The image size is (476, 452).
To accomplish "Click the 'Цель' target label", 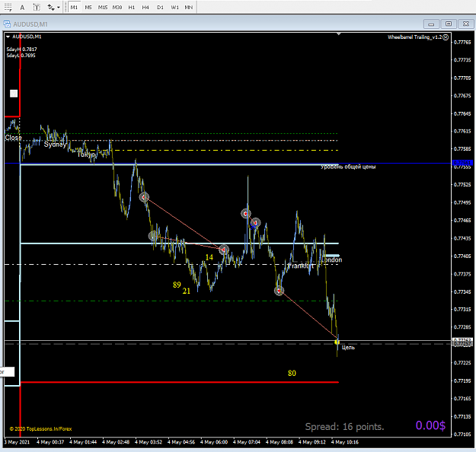I will coord(348,347).
